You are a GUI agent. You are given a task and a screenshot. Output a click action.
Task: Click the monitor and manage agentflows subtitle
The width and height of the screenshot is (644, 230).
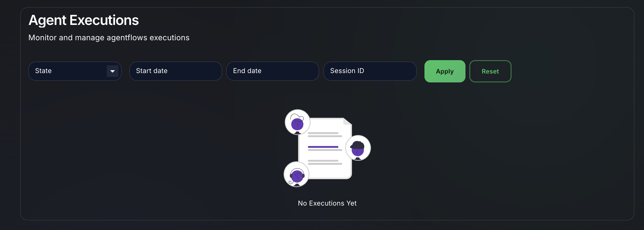click(x=109, y=37)
